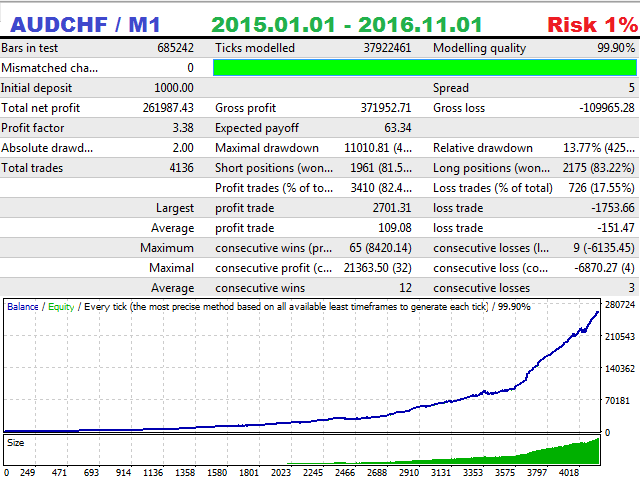Click the Maximal drawdown label
The width and height of the screenshot is (640, 480).
267,148
